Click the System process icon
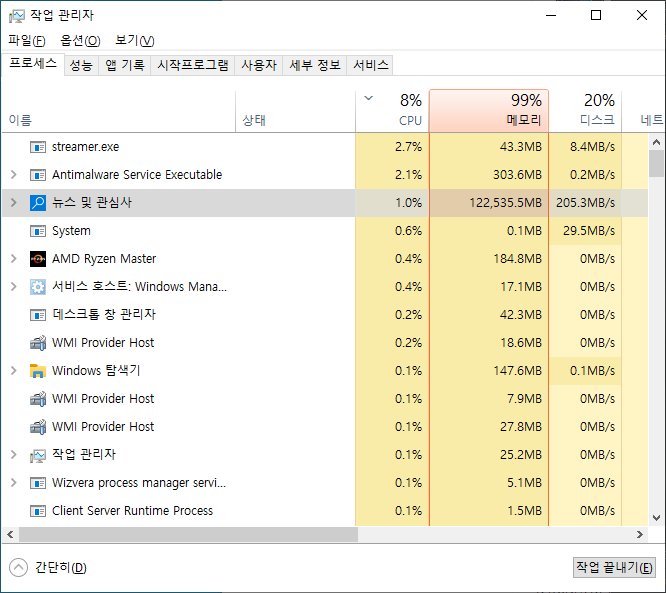 click(38, 231)
